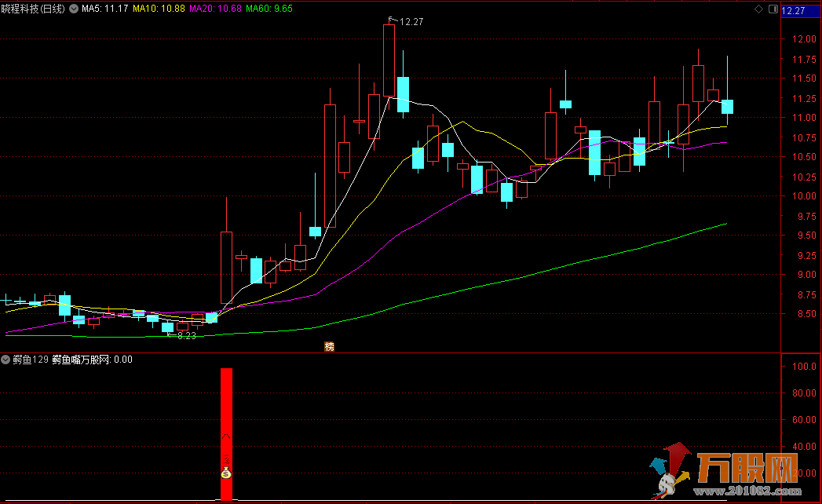Click the 10.00 price axis label
Screen dimensions: 822x504
tap(804, 196)
